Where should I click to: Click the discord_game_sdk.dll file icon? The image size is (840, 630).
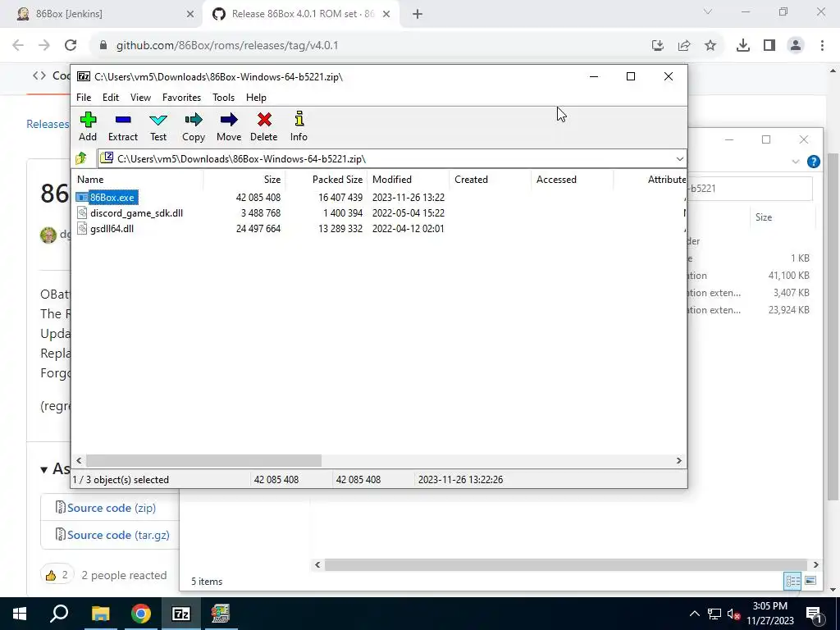82,212
